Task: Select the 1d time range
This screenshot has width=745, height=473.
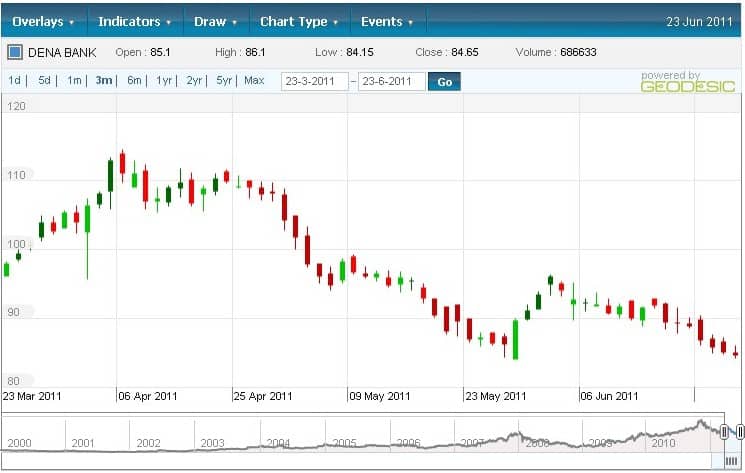Action: point(15,81)
